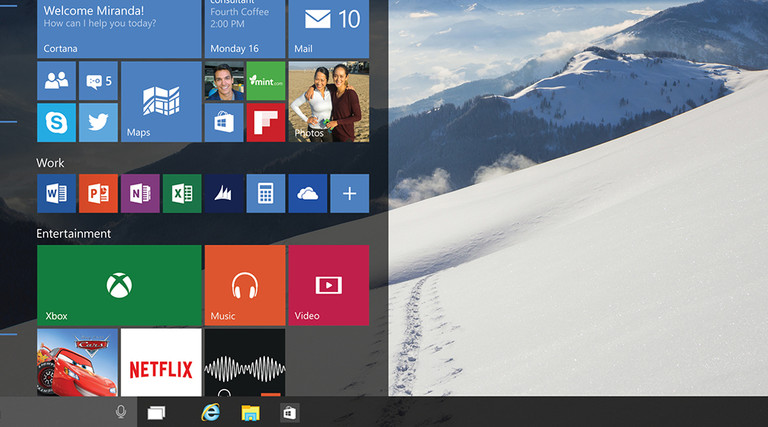Open File Explorer from taskbar
Viewport: 768px width, 427px height.
click(x=250, y=413)
